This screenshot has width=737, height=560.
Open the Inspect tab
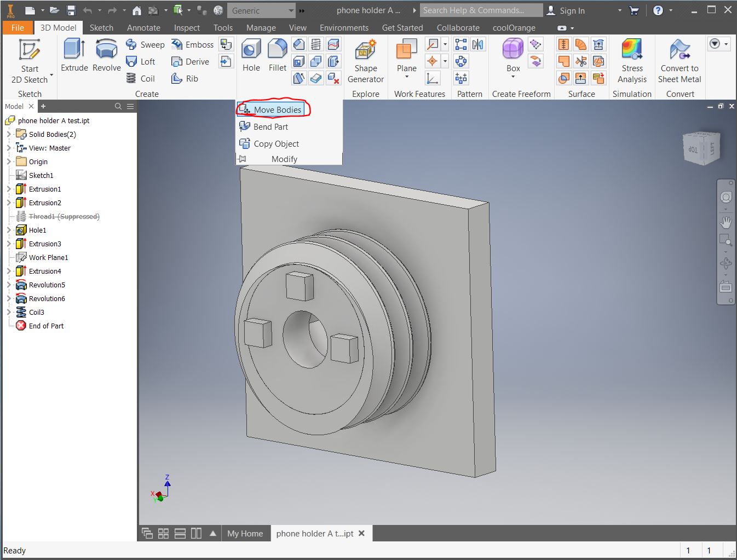pos(187,27)
